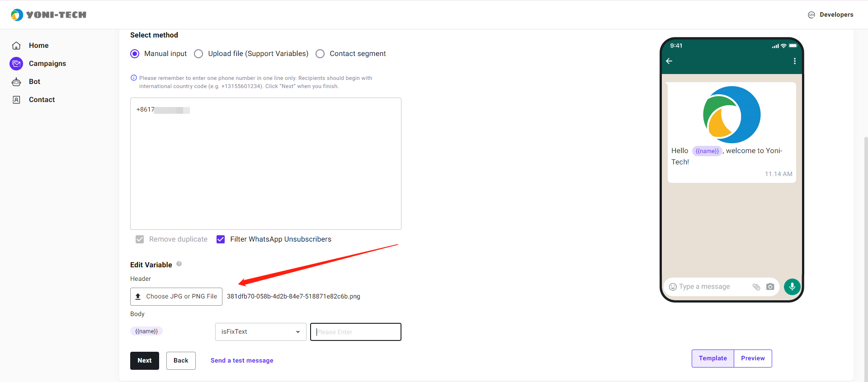Click the Type a message field

point(704,287)
